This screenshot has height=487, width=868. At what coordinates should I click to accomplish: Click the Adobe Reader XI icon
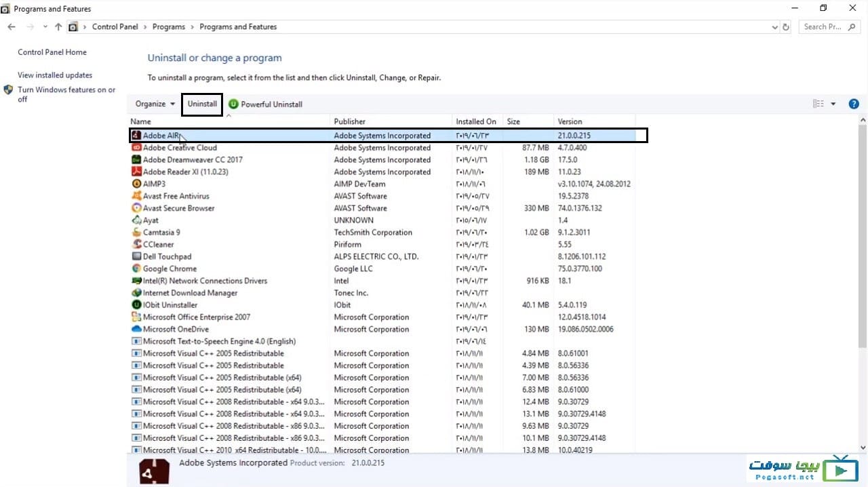tap(136, 172)
